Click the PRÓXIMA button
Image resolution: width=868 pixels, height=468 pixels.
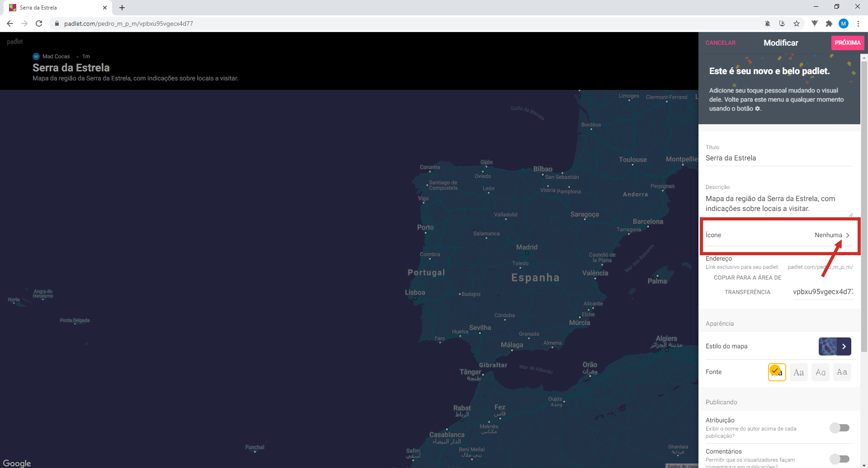tap(848, 43)
